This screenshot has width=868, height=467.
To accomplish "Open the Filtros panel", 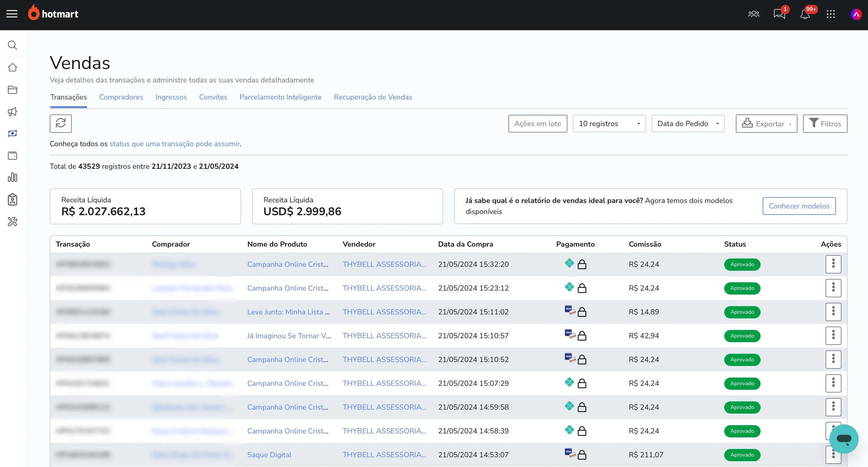I will pyautogui.click(x=825, y=124).
